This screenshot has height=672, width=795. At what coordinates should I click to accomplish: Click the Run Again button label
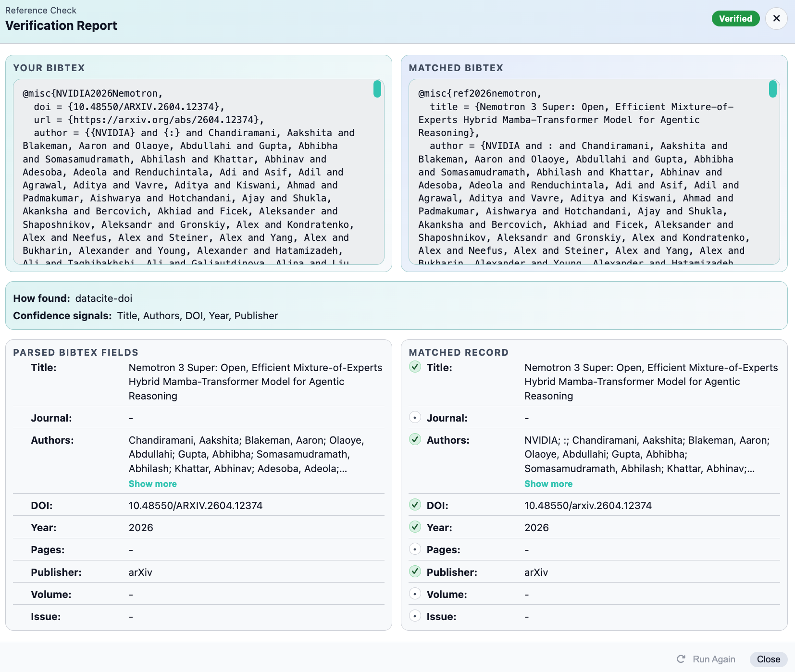click(714, 659)
